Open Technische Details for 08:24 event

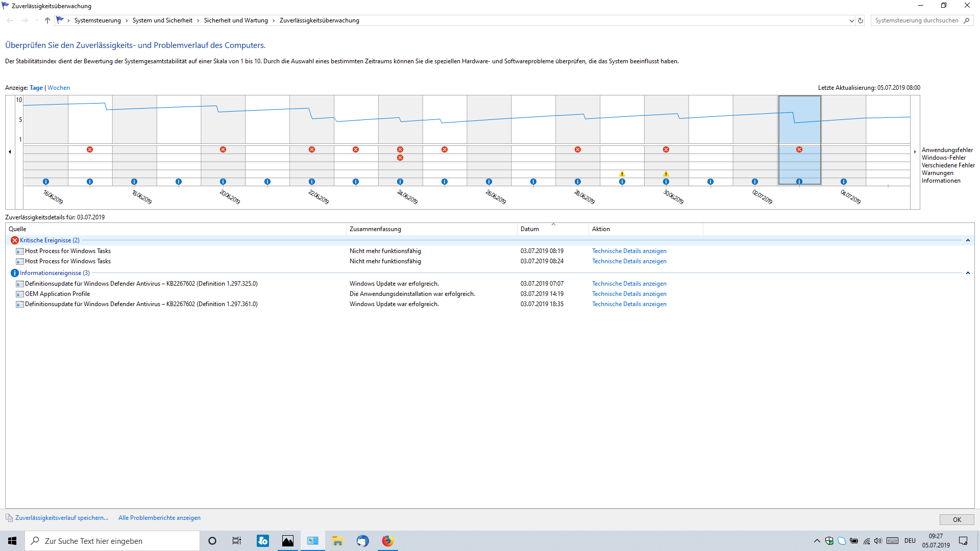(629, 261)
